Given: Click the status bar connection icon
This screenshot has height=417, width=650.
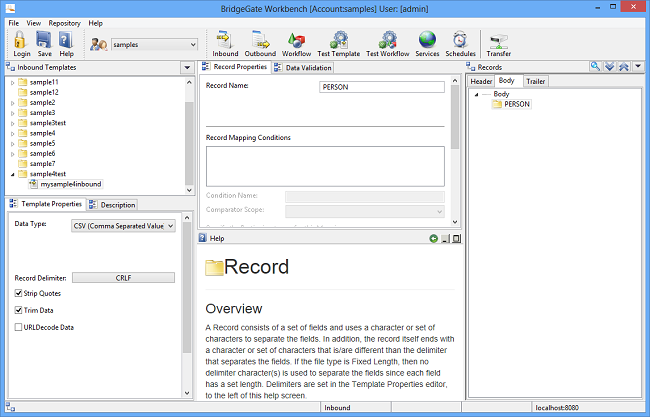Looking at the screenshot, I should coord(10,407).
